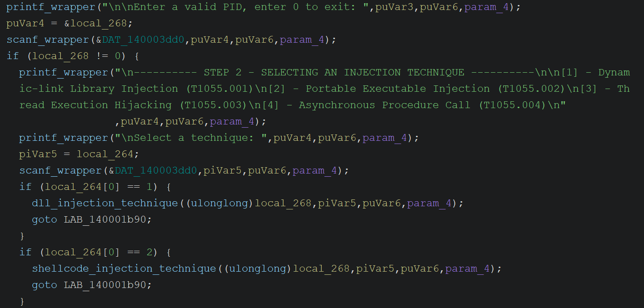Select puVar4 in the '= &local_268' assignment
Screen dimensions: 644x308
tap(19, 23)
